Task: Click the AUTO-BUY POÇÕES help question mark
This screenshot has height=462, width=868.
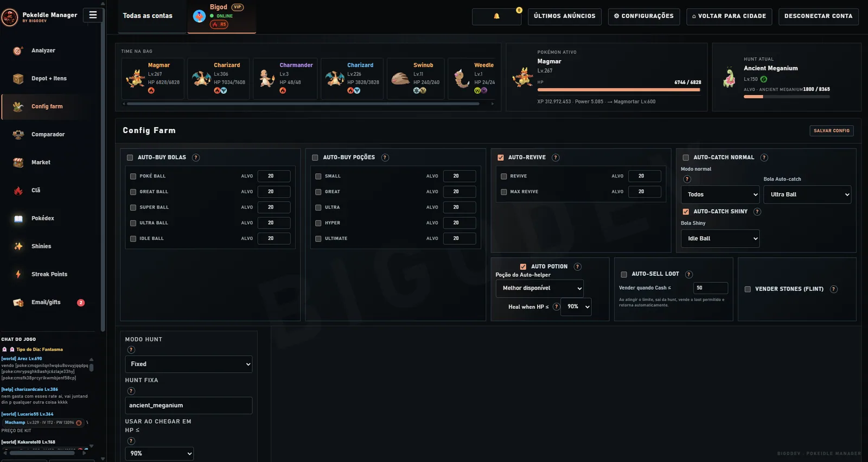Action: [x=385, y=157]
